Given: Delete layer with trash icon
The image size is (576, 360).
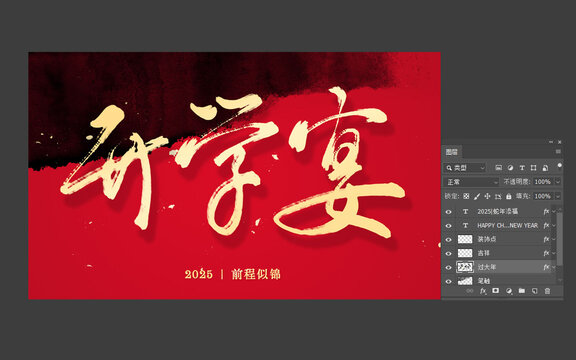Looking at the screenshot, I should coord(547,291).
